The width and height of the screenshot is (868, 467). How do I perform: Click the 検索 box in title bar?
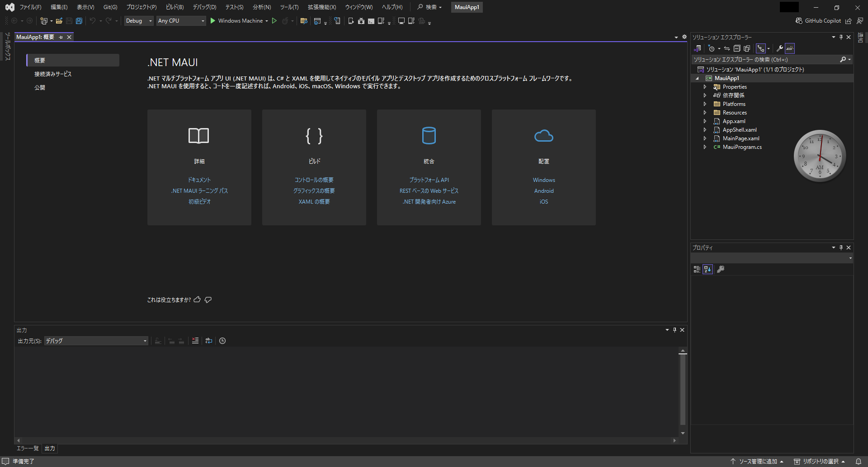coord(429,7)
